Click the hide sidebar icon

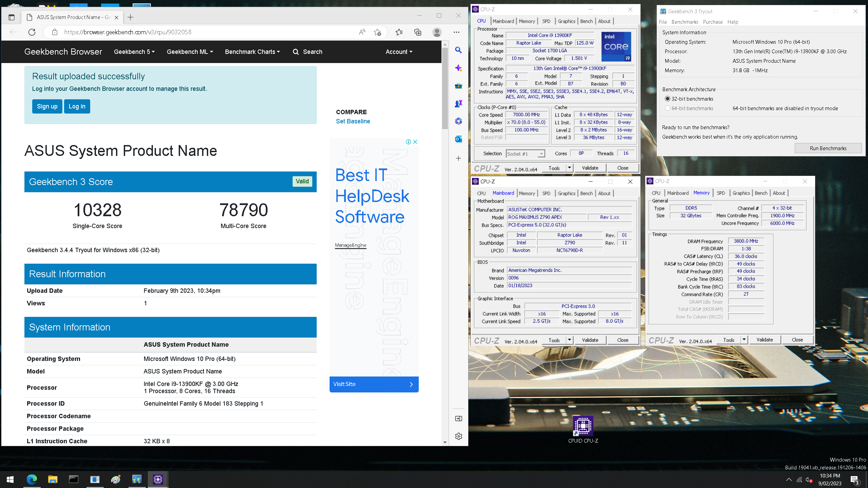pos(458,419)
